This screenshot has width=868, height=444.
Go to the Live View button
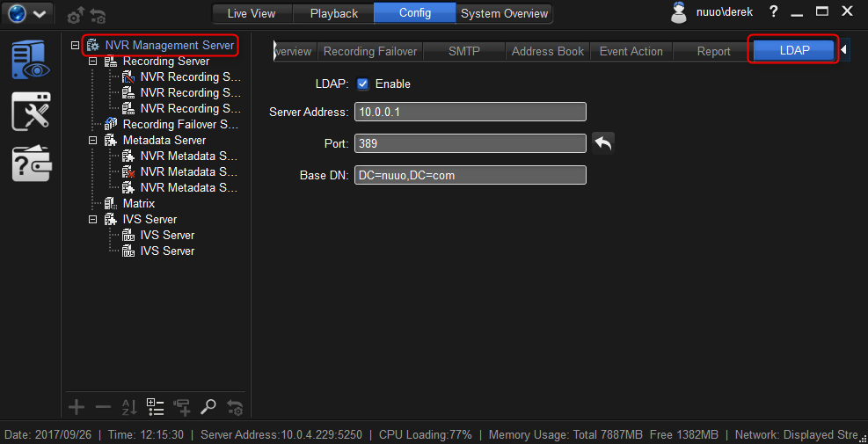pos(251,13)
